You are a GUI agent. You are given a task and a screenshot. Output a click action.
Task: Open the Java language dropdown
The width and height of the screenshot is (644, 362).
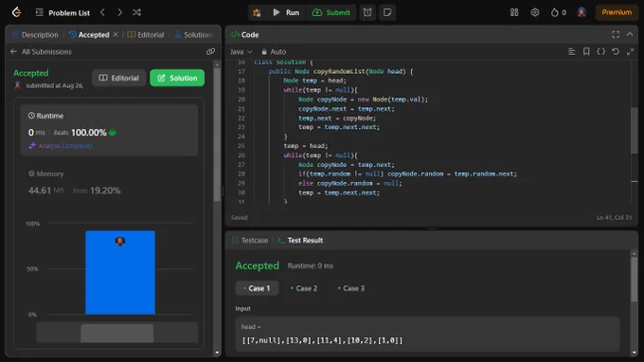coord(241,52)
